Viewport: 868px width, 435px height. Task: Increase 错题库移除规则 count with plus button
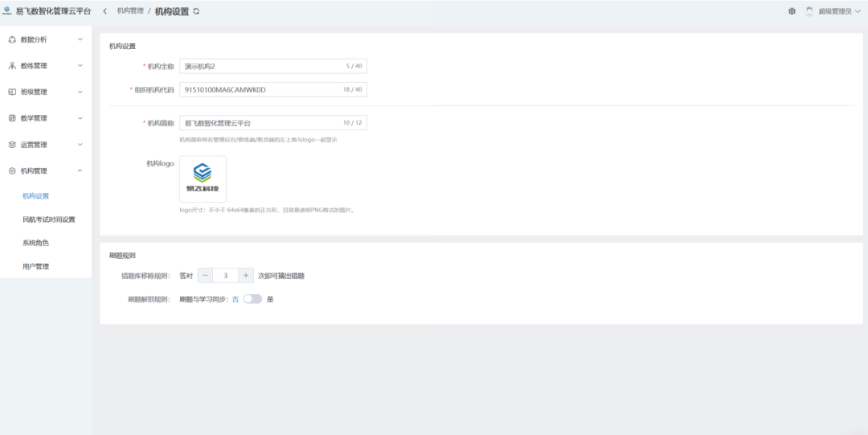click(246, 276)
